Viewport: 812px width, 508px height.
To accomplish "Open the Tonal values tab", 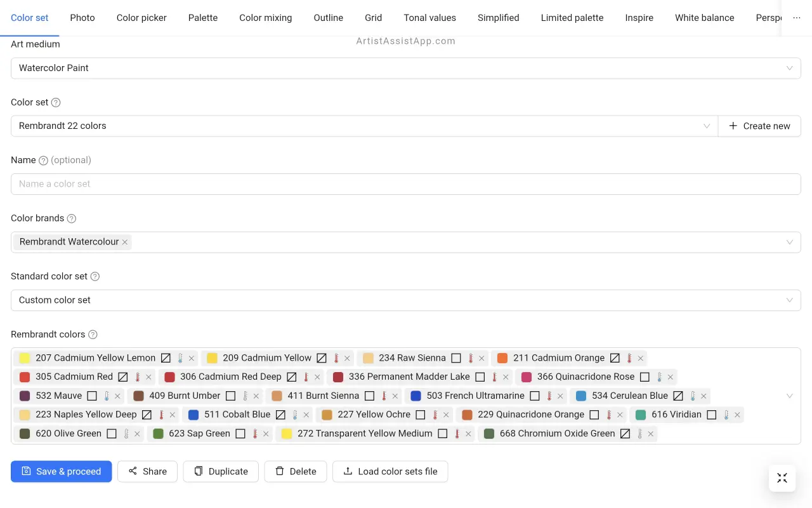I will click(x=429, y=18).
